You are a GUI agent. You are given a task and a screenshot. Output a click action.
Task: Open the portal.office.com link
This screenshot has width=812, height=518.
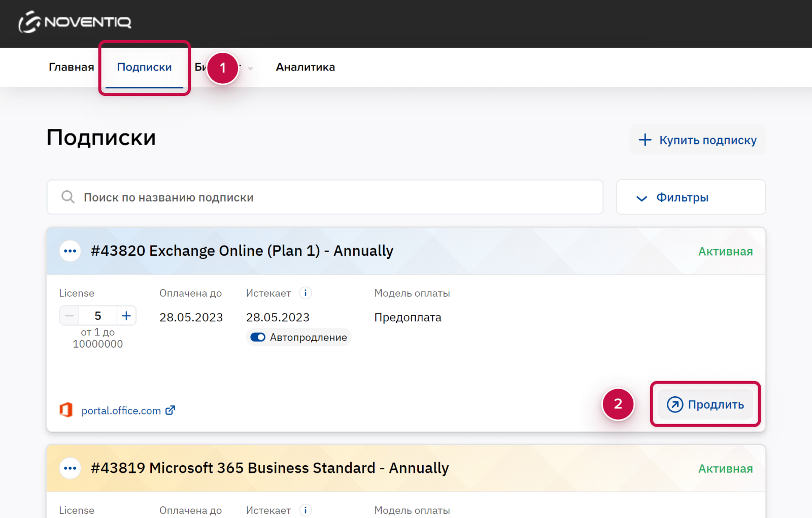(x=121, y=410)
